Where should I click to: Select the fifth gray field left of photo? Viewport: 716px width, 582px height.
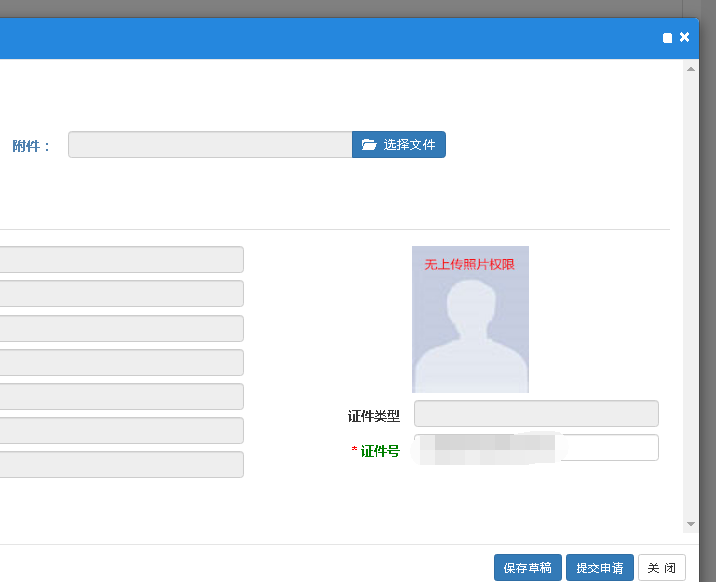pyautogui.click(x=120, y=396)
